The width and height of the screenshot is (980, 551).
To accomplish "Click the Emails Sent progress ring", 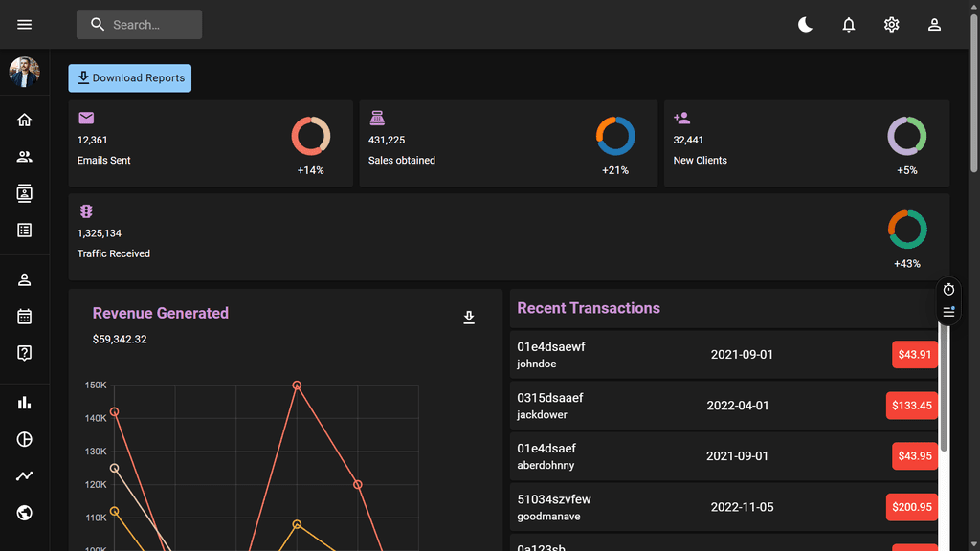I will point(310,136).
